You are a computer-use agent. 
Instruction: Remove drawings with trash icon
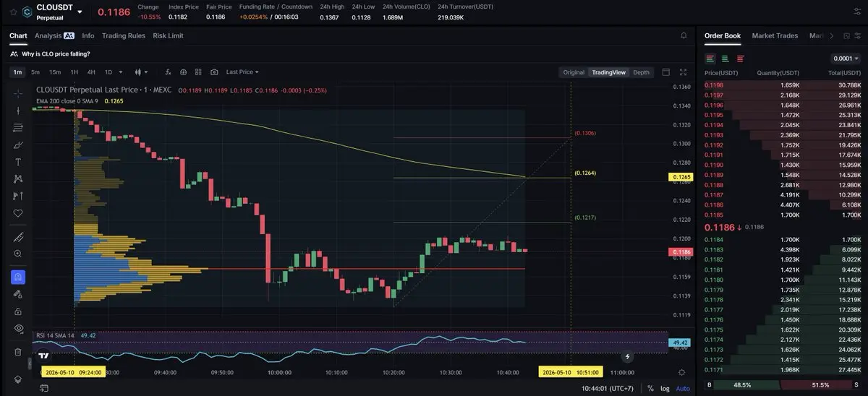tap(18, 352)
